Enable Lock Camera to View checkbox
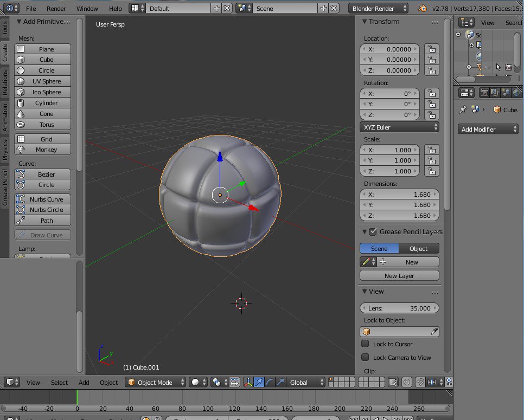This screenshot has width=524, height=420. (x=365, y=358)
